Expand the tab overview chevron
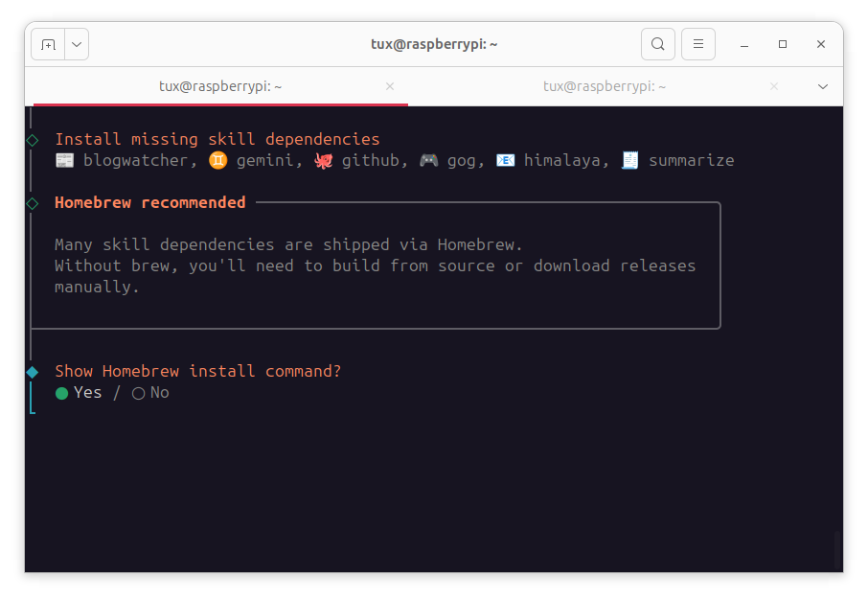 (x=823, y=86)
